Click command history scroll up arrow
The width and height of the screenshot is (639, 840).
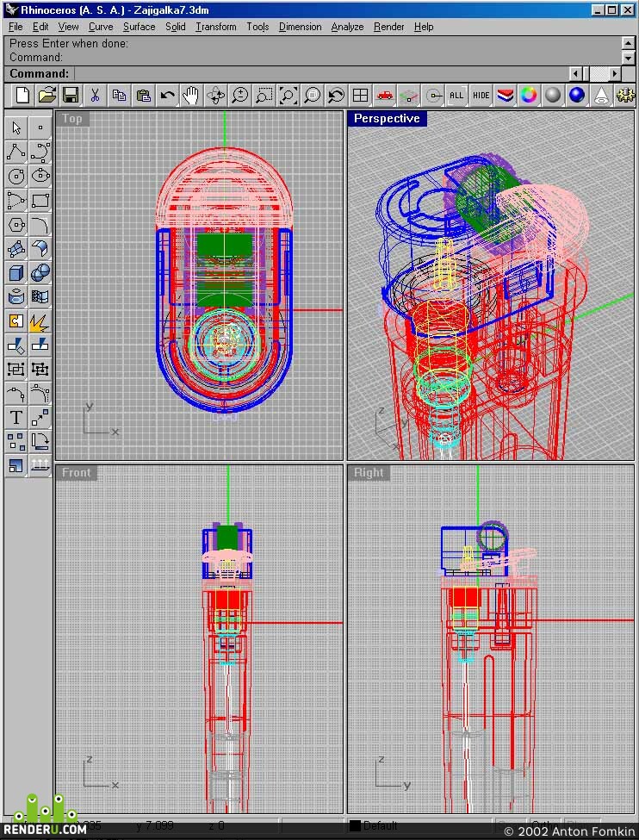(x=629, y=43)
